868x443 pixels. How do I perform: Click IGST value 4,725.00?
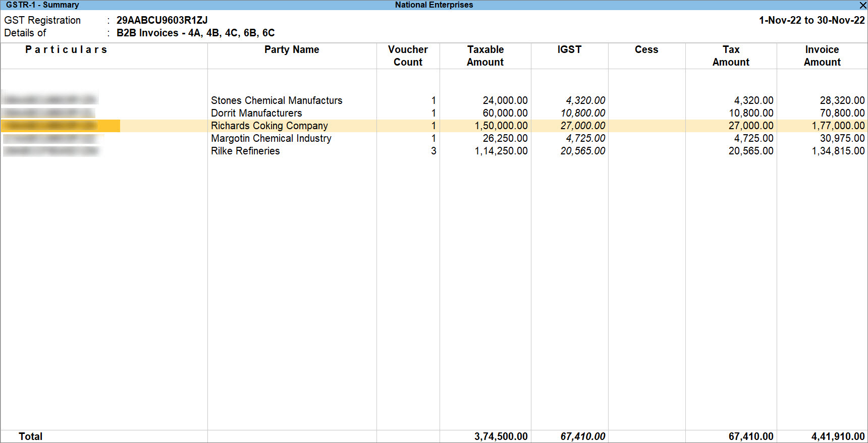(585, 138)
